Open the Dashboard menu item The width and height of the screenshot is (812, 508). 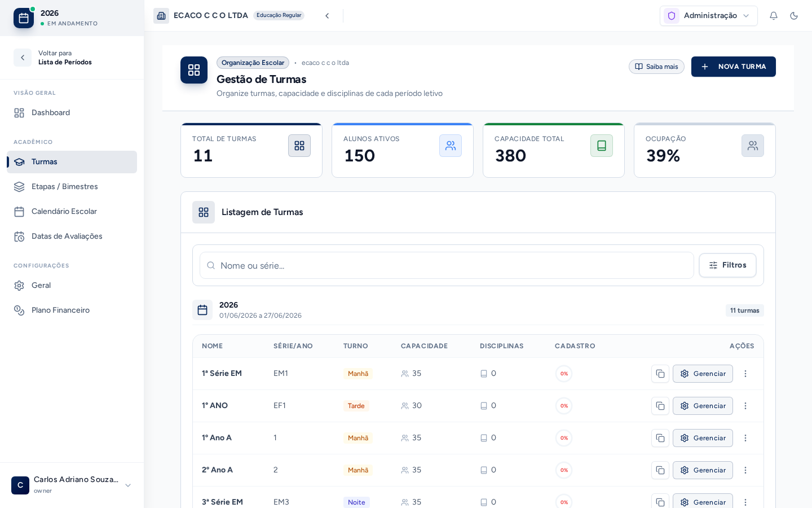coord(72,113)
